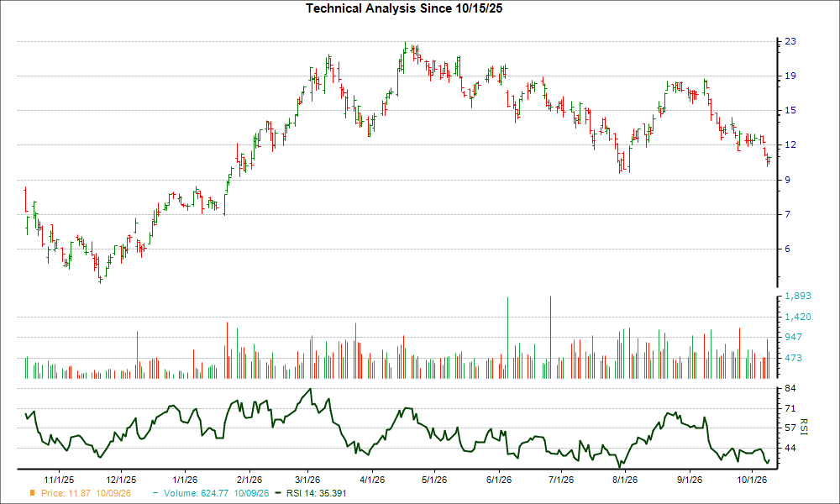Image resolution: width=840 pixels, height=504 pixels.
Task: Click the price axis value 23
Action: pos(790,41)
